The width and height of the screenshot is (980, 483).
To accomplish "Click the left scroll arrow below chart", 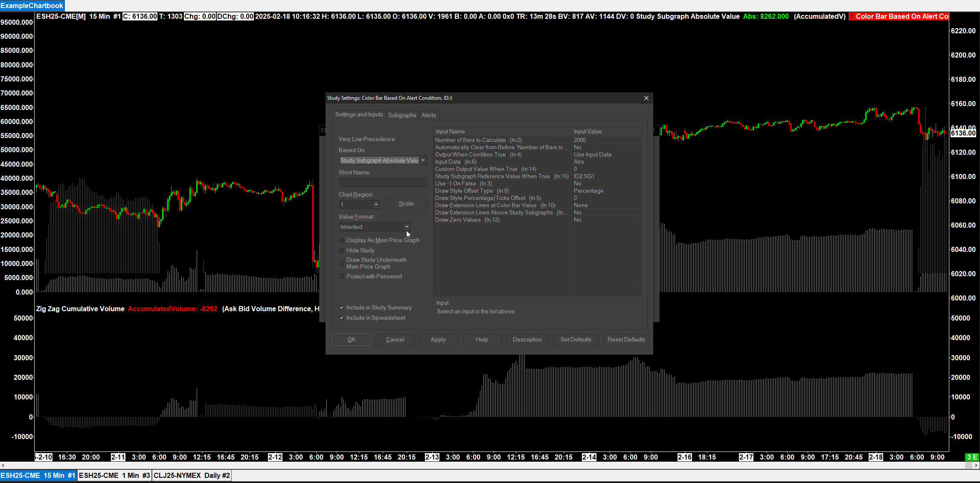I will pyautogui.click(x=3, y=465).
